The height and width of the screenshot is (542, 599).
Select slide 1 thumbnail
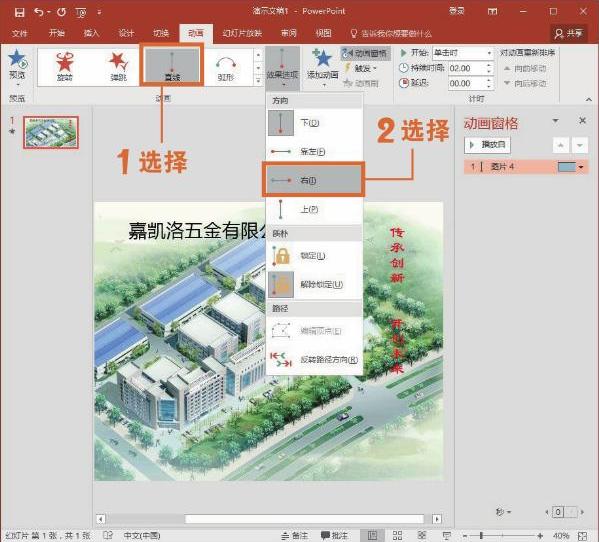click(51, 132)
